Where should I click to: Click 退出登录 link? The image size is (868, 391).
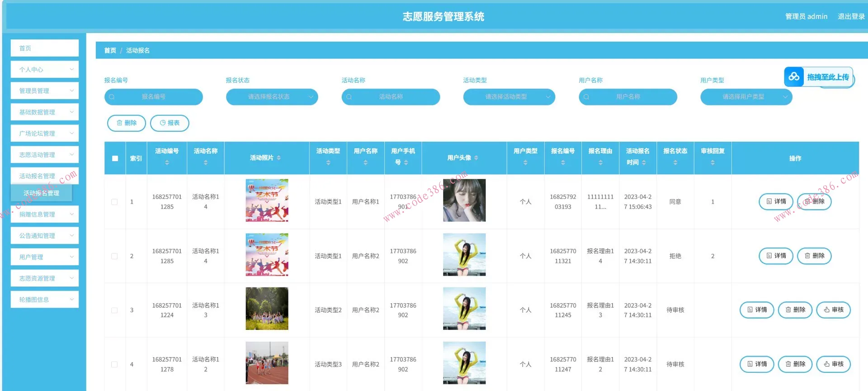(x=851, y=16)
